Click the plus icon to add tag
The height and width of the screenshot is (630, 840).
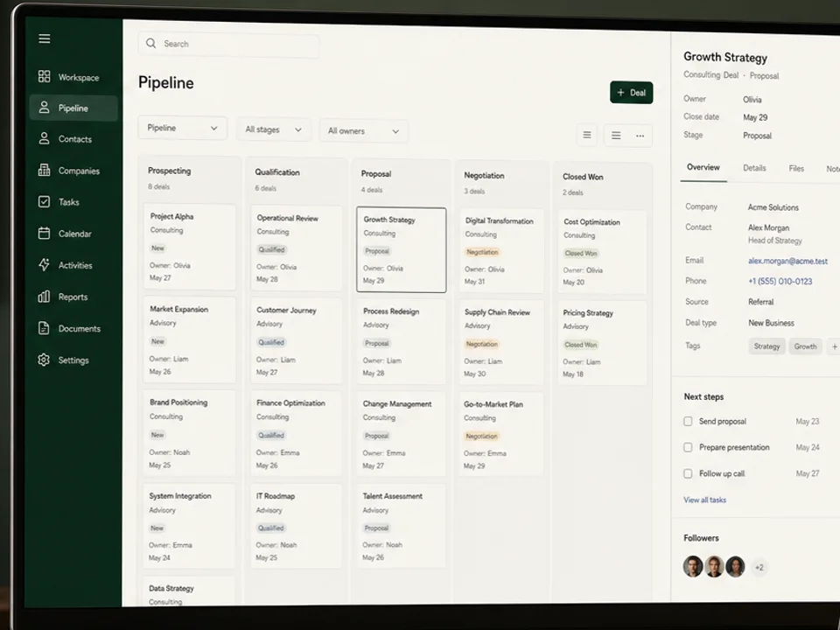click(834, 346)
